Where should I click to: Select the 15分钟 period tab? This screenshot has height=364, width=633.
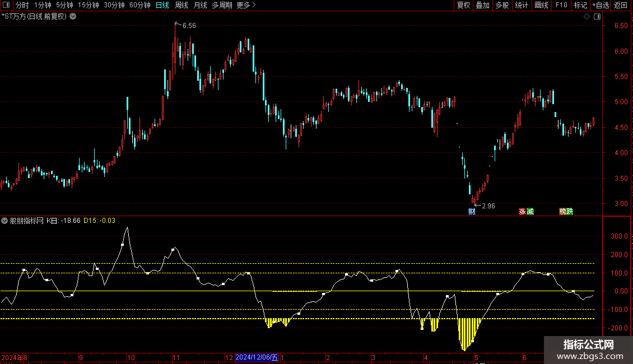pyautogui.click(x=89, y=5)
